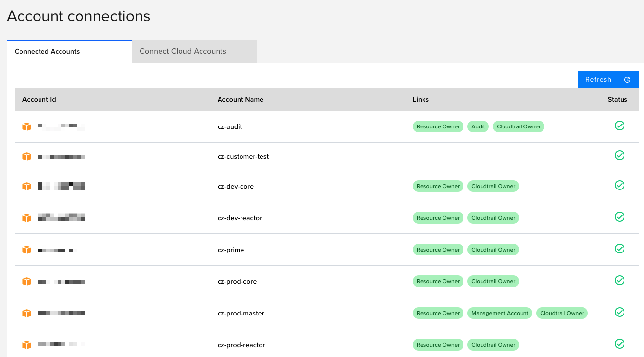Click the AWS cube icon for cz-prime
The image size is (644, 357).
[27, 250]
